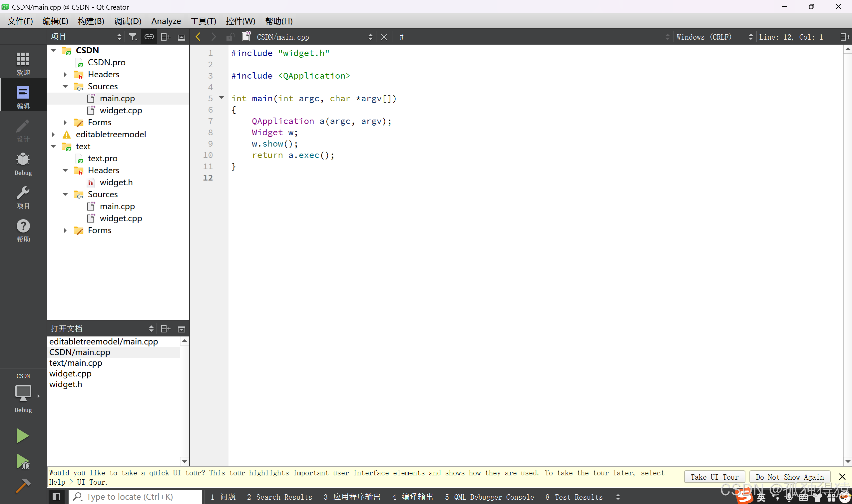Open the Analyze menu
The width and height of the screenshot is (852, 504).
pyautogui.click(x=166, y=21)
